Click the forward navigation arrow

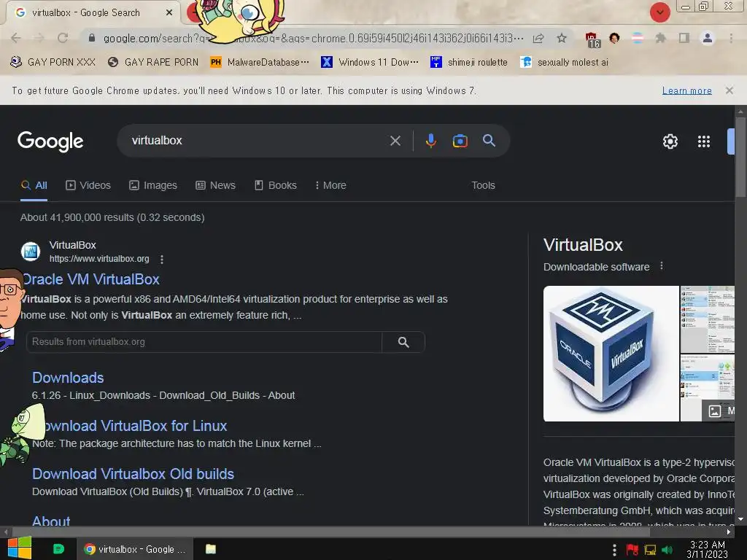39,38
